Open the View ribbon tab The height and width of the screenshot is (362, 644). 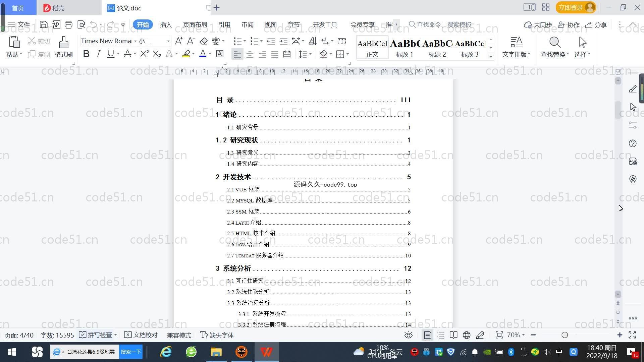(270, 24)
